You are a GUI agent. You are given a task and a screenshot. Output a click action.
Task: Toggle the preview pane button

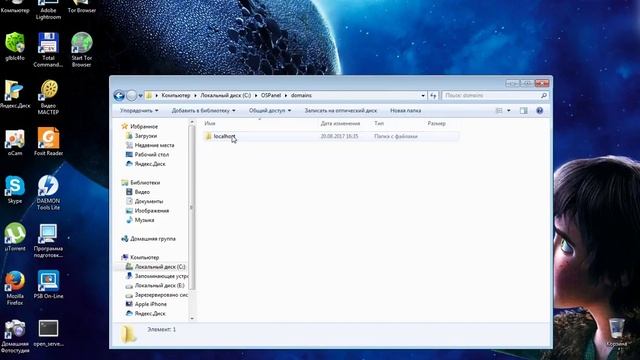524,111
